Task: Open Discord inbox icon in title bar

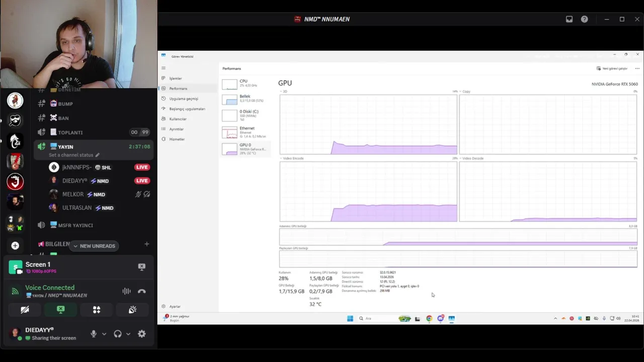Action: (569, 19)
